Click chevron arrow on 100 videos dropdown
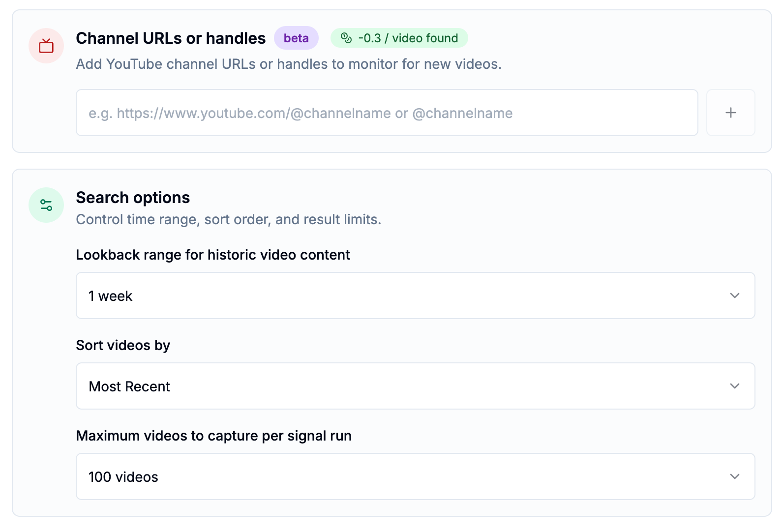 pyautogui.click(x=735, y=476)
